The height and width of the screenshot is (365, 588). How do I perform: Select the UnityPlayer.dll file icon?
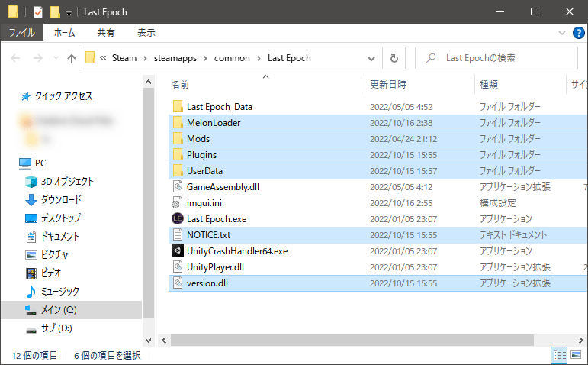point(178,267)
